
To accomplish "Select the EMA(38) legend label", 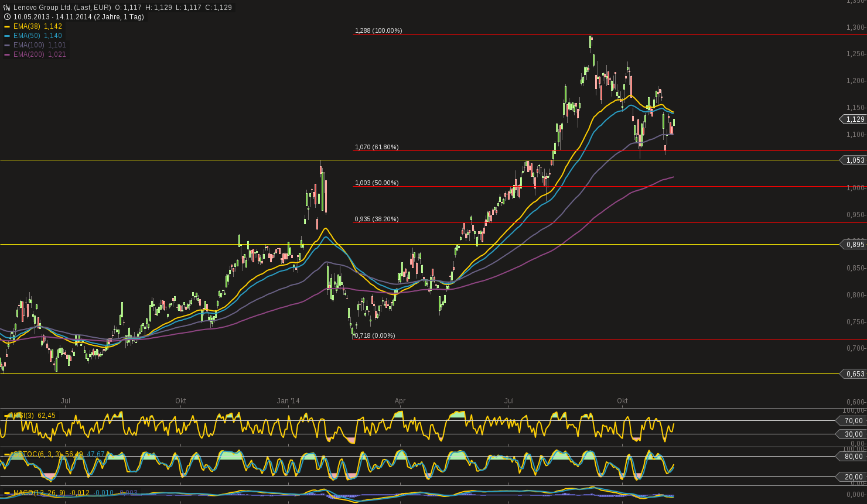I will 28,26.
